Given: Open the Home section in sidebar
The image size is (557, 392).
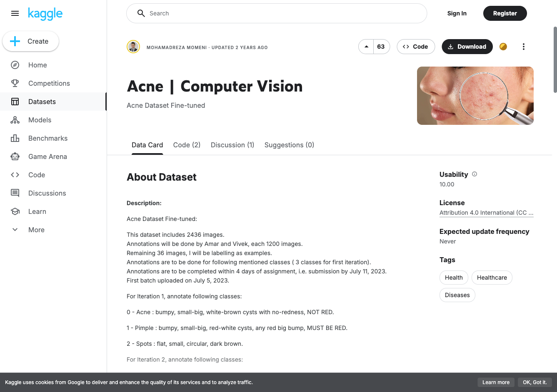Looking at the screenshot, I should (37, 65).
